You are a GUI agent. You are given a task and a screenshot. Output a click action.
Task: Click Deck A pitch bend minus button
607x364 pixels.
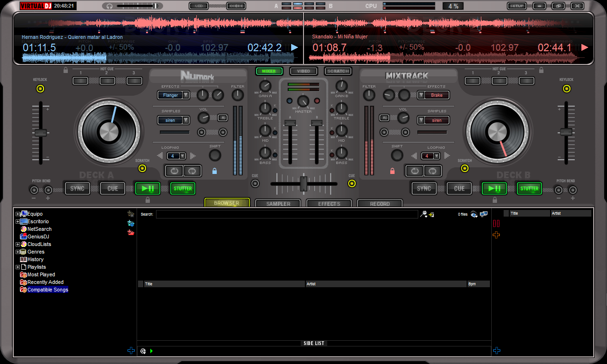34,190
